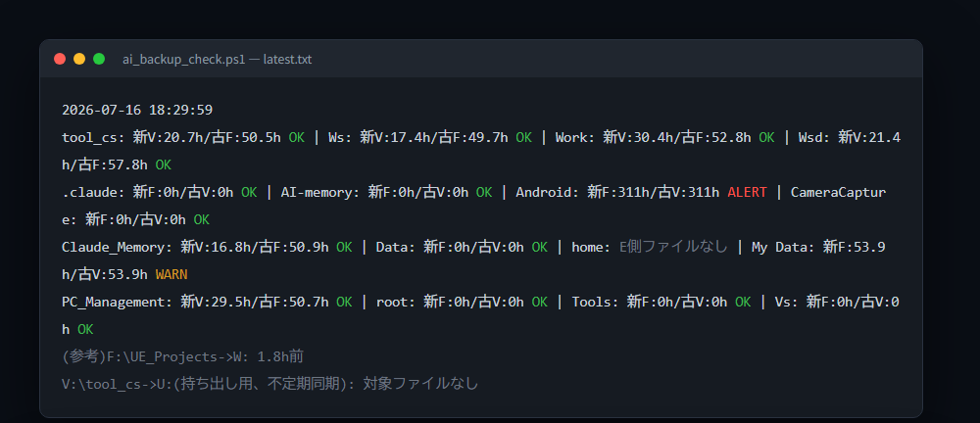This screenshot has width=980, height=423.
Task: Click the value 新V:16.8h/古F:50.9h
Action: (x=255, y=248)
